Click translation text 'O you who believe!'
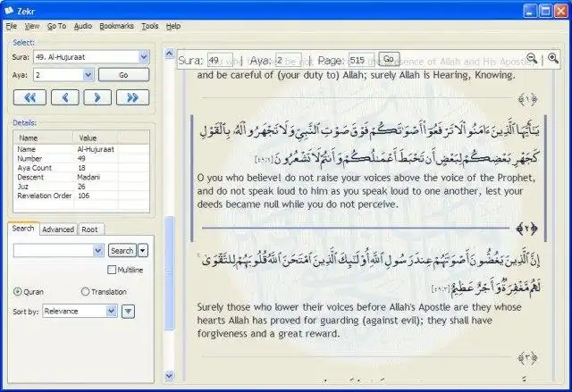Screen dimensions: 572x392 (x=240, y=178)
